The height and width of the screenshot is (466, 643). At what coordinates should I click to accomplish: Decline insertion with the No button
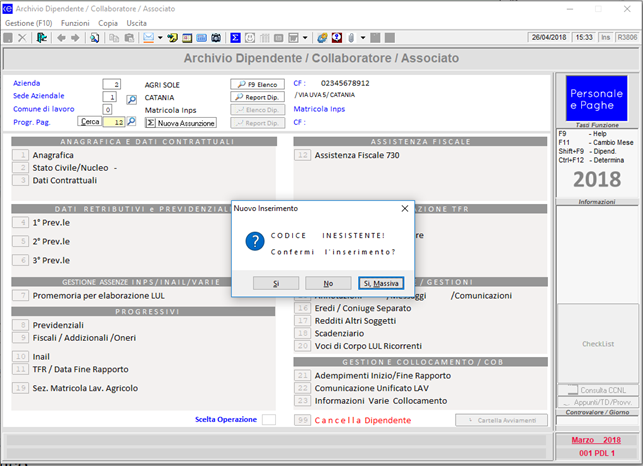pos(328,283)
